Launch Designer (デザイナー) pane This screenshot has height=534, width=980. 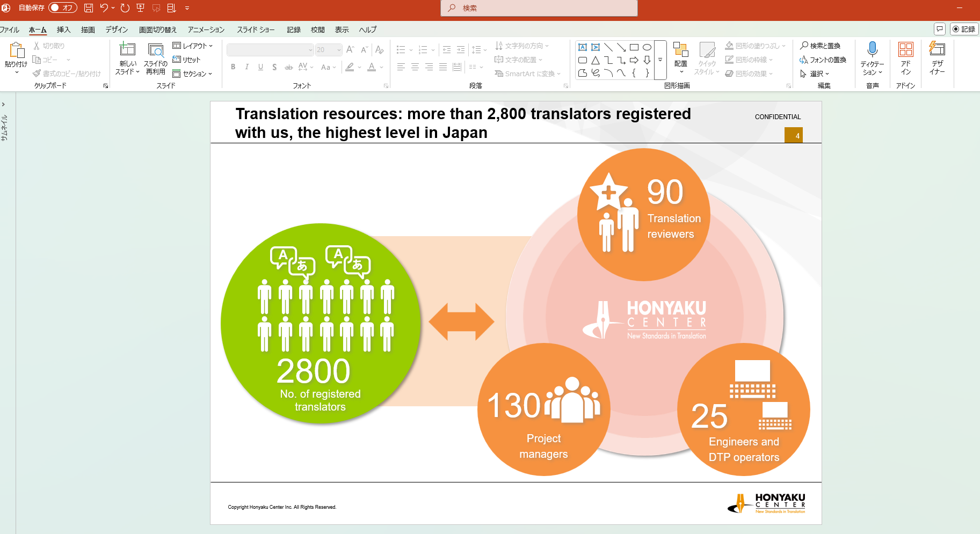[938, 58]
